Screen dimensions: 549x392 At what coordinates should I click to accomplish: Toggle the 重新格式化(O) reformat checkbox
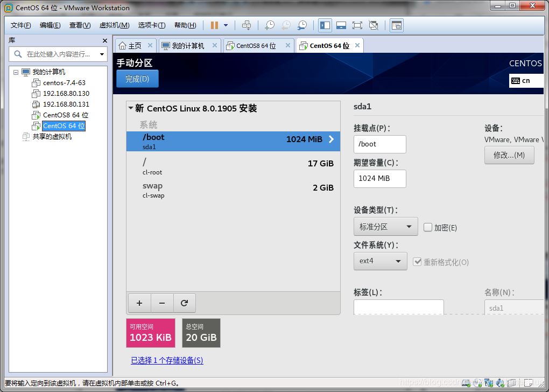[417, 262]
